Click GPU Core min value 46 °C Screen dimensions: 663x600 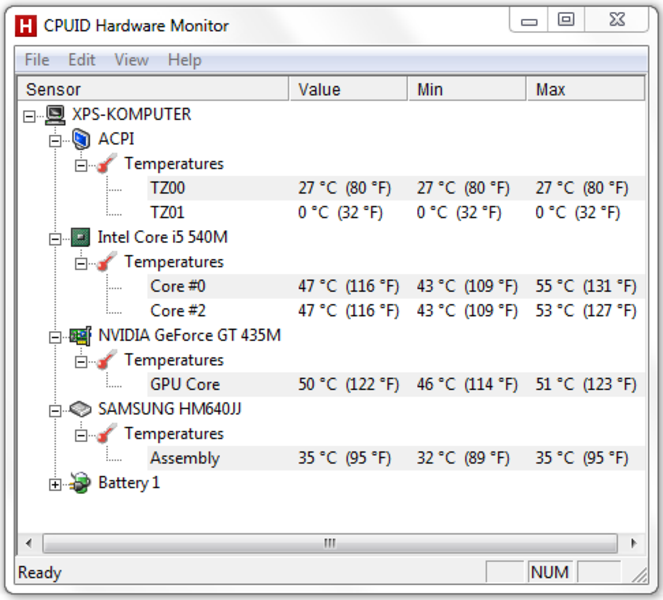point(467,384)
